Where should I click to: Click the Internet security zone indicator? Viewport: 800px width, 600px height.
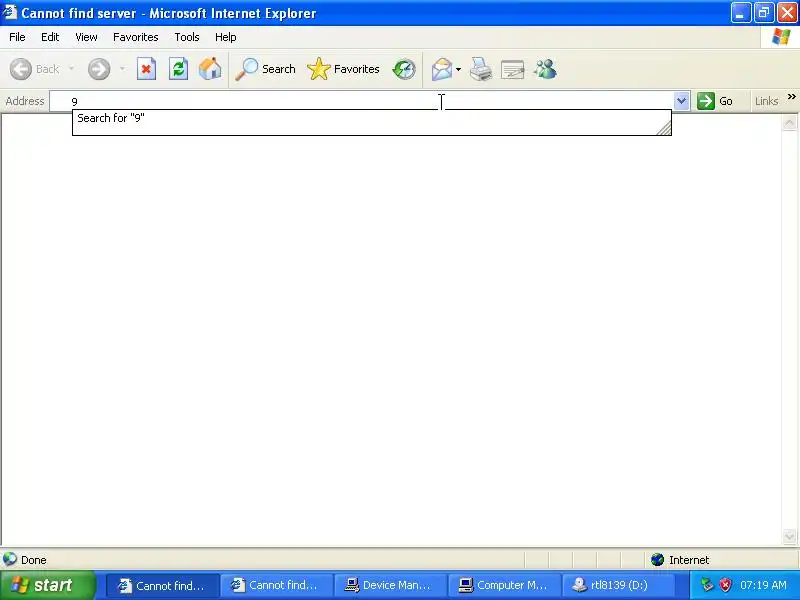pos(680,560)
